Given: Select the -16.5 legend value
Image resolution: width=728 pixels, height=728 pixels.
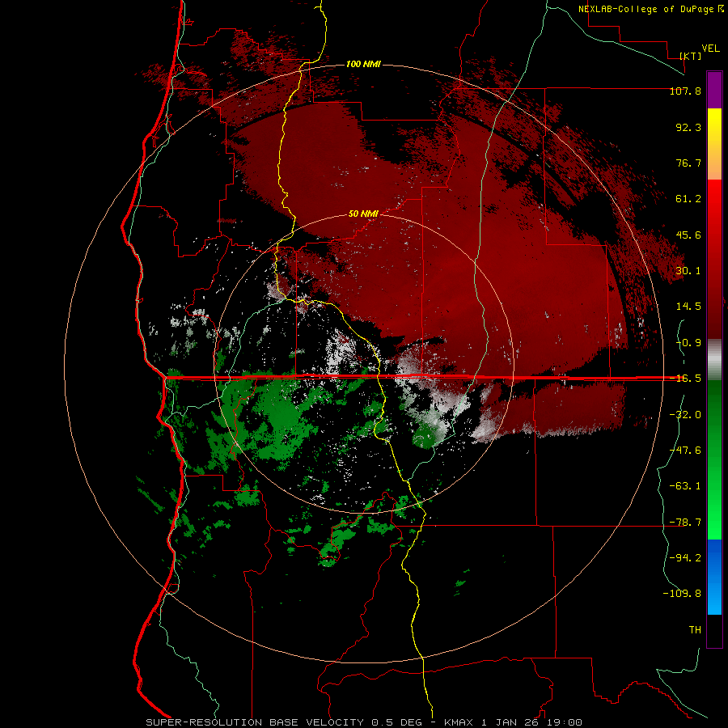Looking at the screenshot, I should [x=685, y=379].
